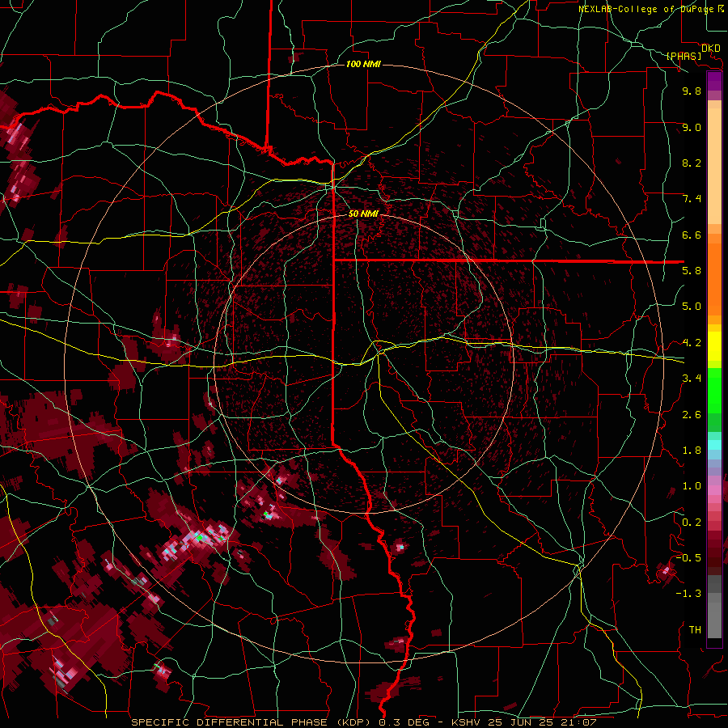Click the 100 NMI range ring label
This screenshot has height=728, width=728.
363,64
